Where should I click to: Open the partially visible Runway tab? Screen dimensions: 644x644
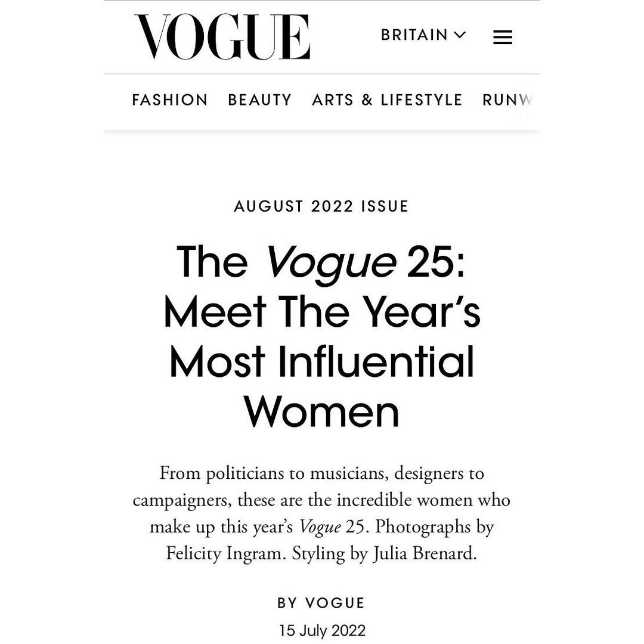pos(507,100)
